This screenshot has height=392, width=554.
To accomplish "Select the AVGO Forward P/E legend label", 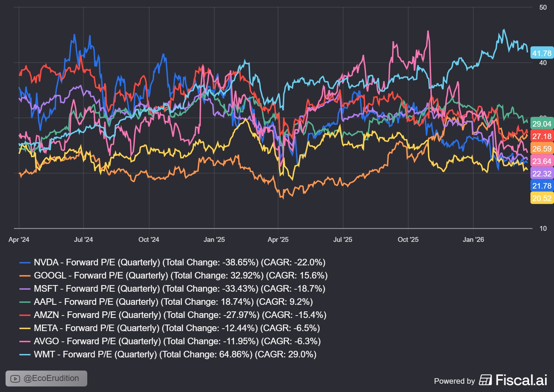I will [x=177, y=341].
